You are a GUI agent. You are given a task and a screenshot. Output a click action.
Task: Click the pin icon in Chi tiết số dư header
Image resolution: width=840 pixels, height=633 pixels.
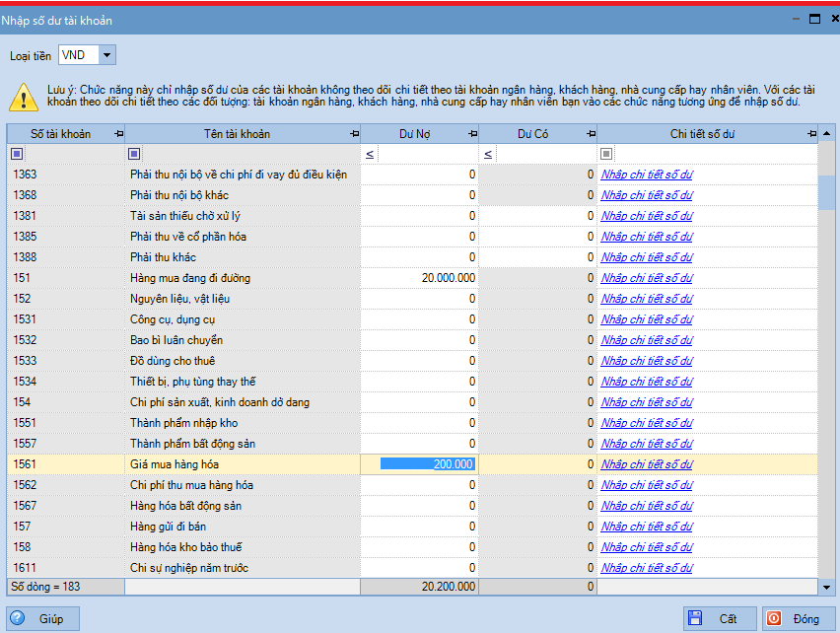[811, 134]
